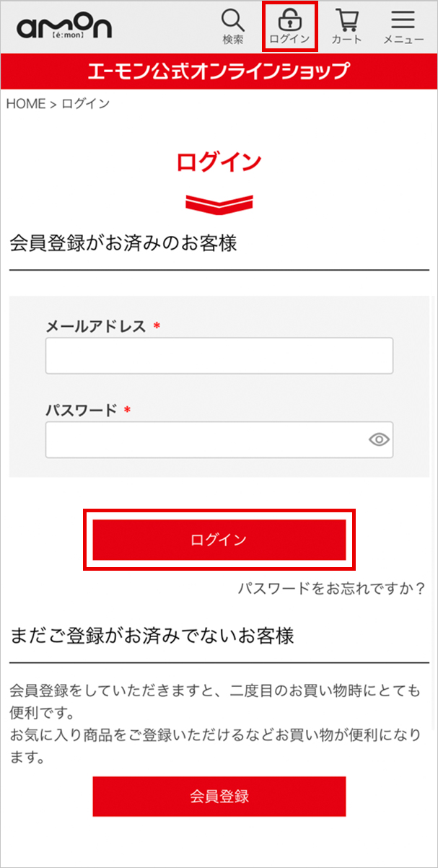
Task: Open the shopping cart icon
Action: pos(347,22)
